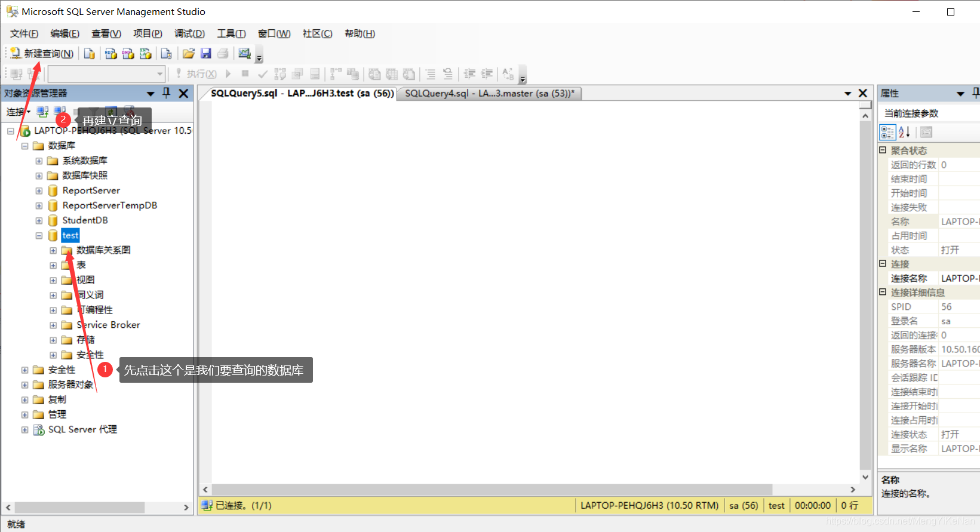The width and height of the screenshot is (980, 532).
Task: Expand the ReportServerTempDB database node
Action: pos(39,205)
